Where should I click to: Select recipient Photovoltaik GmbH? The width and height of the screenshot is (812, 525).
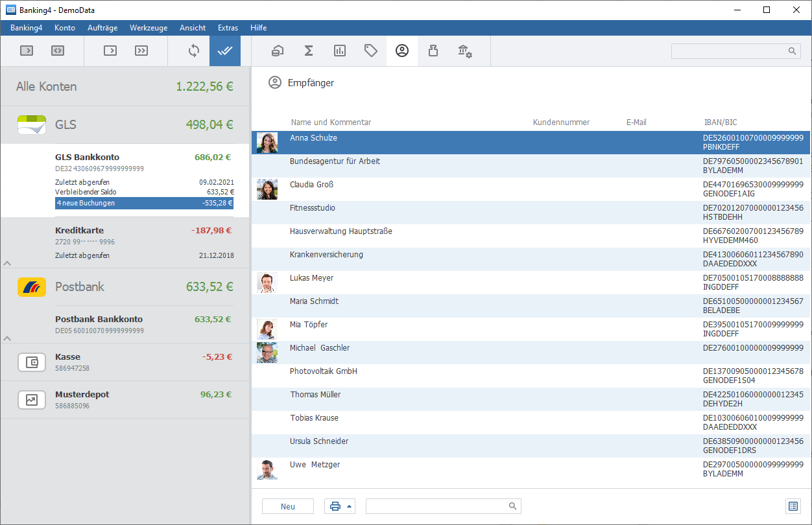pyautogui.click(x=531, y=376)
